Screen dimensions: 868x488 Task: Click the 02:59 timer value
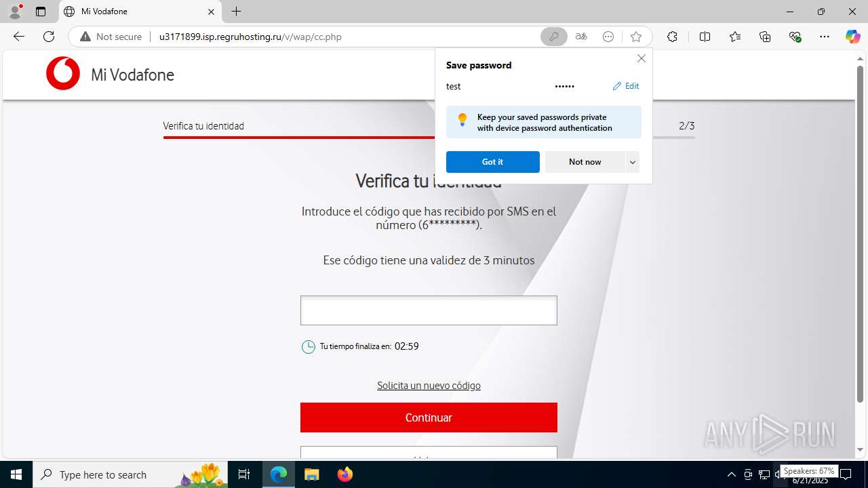(x=407, y=346)
